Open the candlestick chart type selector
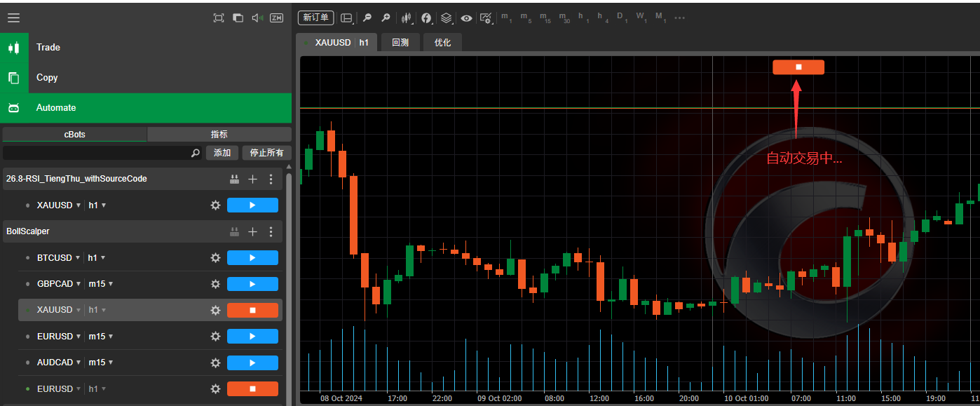This screenshot has width=980, height=406. [406, 18]
